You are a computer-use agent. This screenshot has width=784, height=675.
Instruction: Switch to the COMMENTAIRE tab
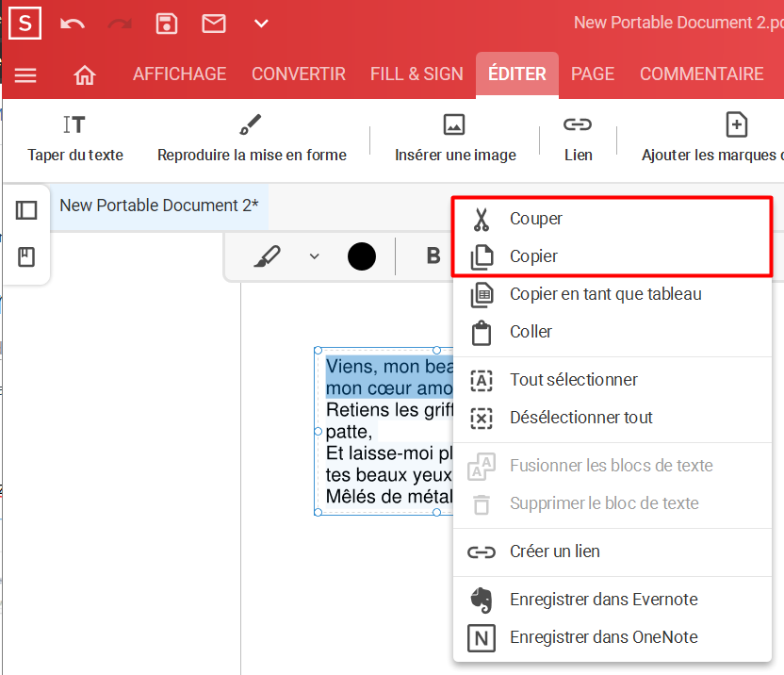[702, 73]
